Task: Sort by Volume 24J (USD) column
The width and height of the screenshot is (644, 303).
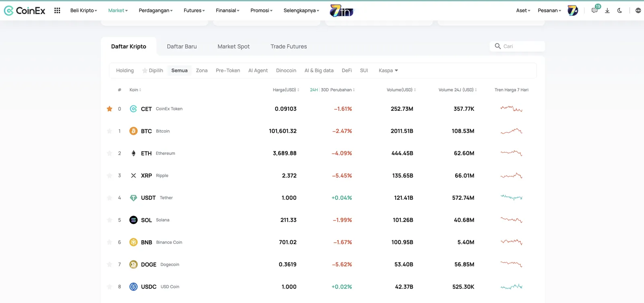Action: (458, 90)
